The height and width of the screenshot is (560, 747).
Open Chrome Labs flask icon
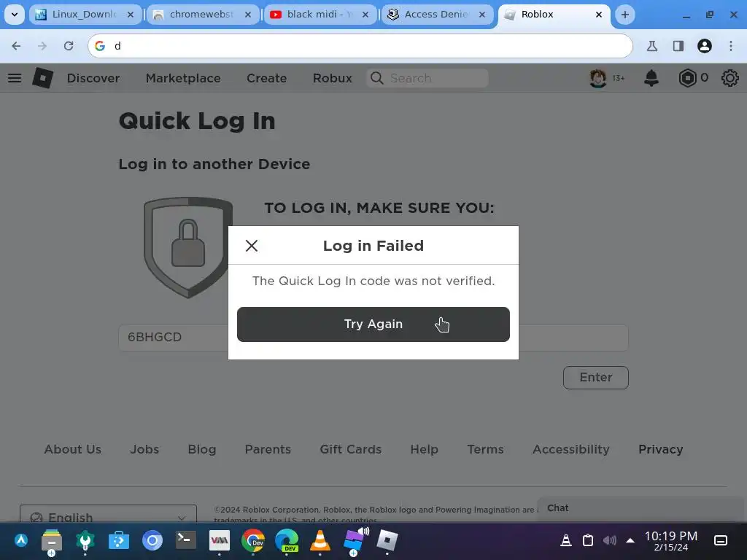tap(651, 46)
